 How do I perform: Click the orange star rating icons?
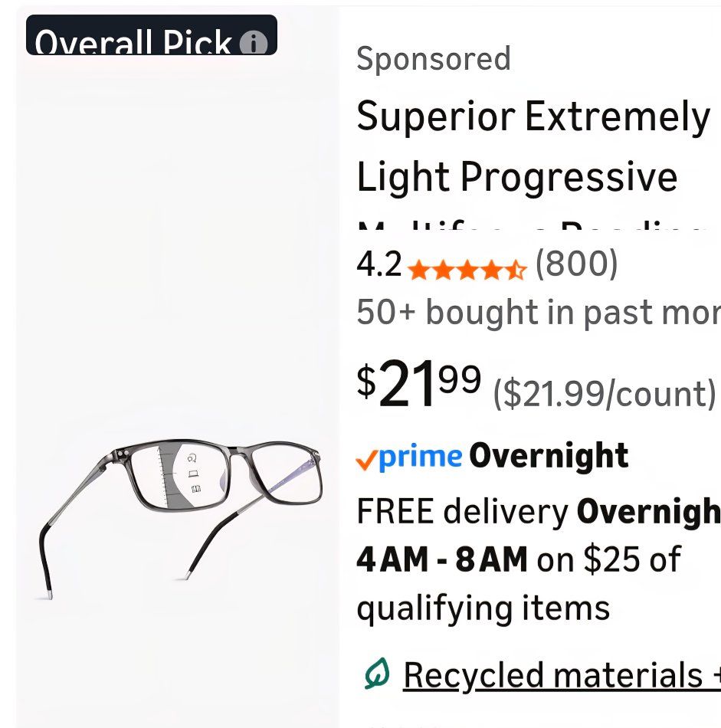coord(467,269)
